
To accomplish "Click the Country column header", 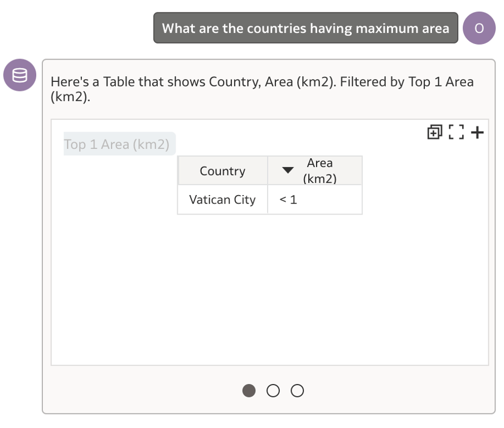I will [222, 170].
